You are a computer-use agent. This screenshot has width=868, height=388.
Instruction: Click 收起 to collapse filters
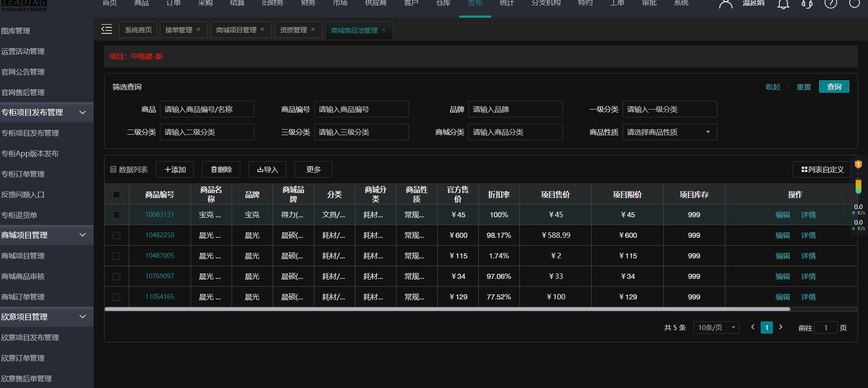(x=773, y=87)
